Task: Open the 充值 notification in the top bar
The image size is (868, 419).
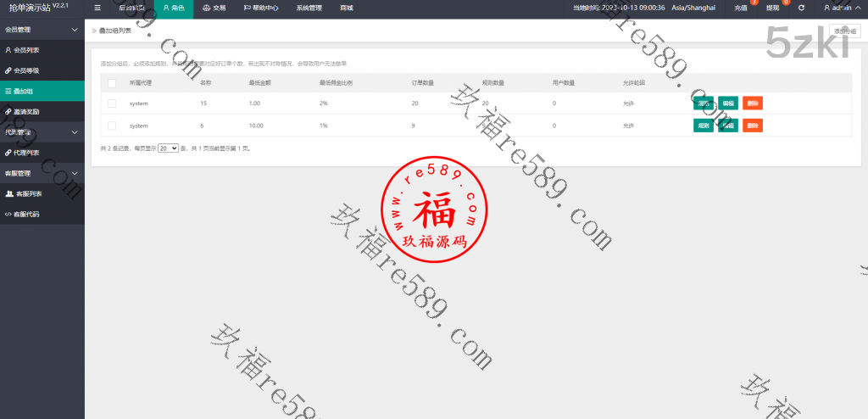Action: [742, 7]
